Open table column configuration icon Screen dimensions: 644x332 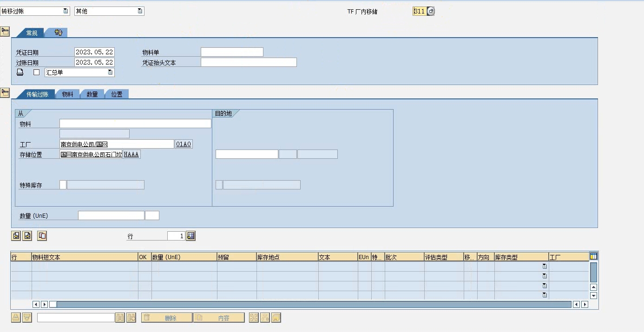coord(593,256)
